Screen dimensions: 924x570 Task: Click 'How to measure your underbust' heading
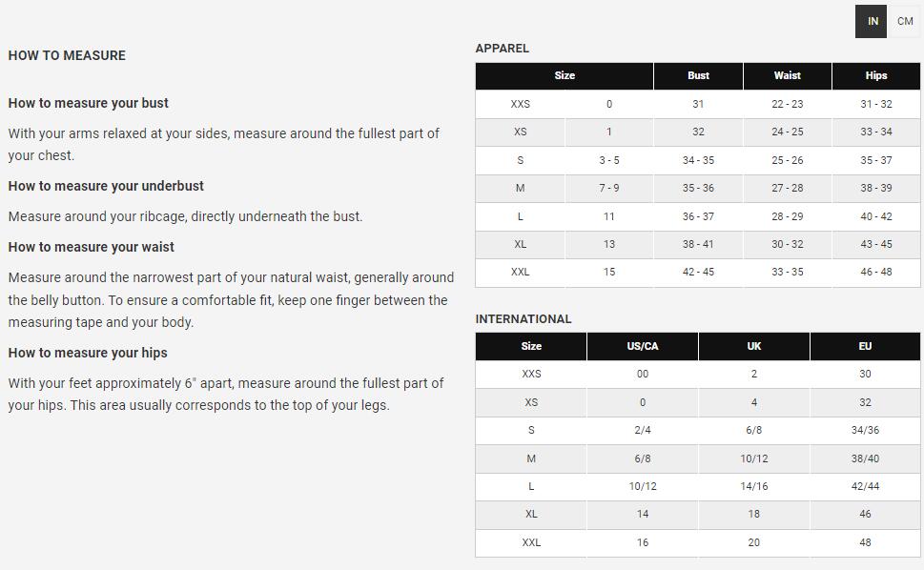coord(106,186)
